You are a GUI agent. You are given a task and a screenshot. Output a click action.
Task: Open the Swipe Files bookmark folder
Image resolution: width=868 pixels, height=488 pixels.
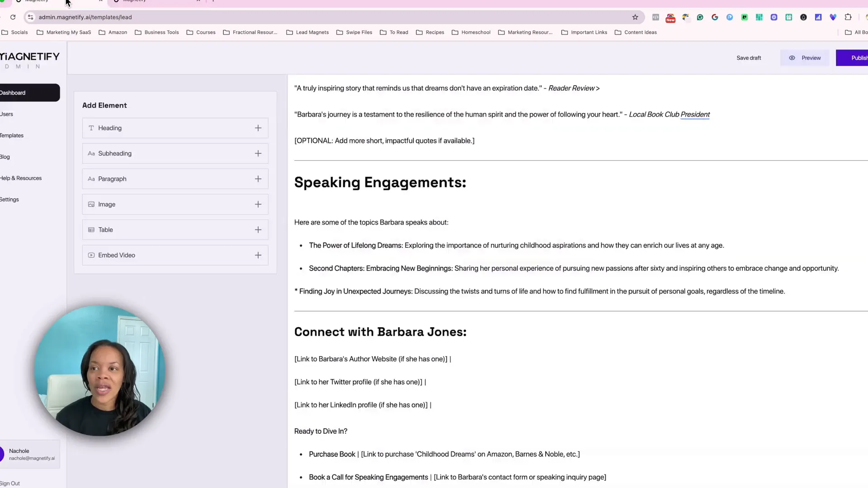tap(354, 33)
